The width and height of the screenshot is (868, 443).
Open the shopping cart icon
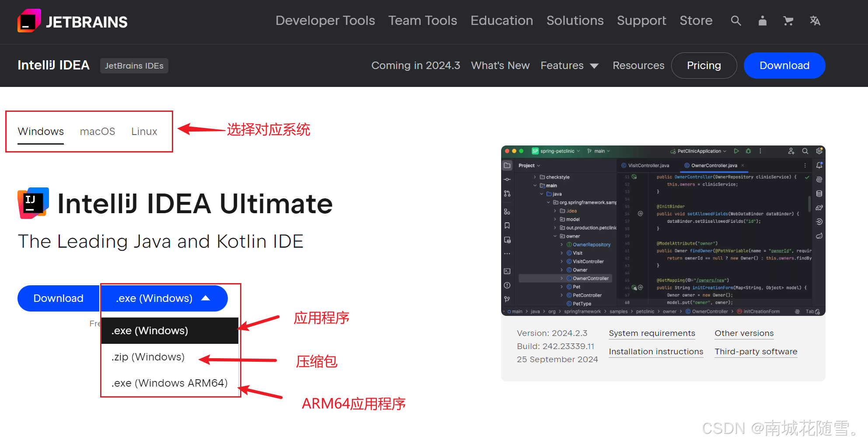click(x=788, y=21)
